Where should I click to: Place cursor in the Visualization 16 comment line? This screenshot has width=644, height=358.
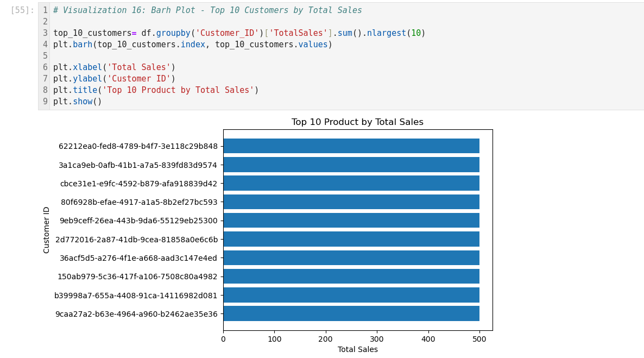coord(207,10)
